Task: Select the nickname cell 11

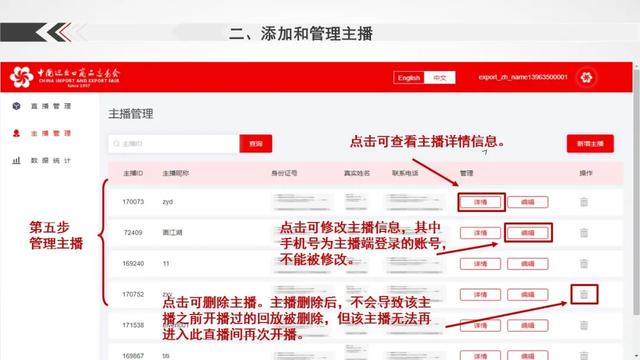Action: pyautogui.click(x=166, y=264)
